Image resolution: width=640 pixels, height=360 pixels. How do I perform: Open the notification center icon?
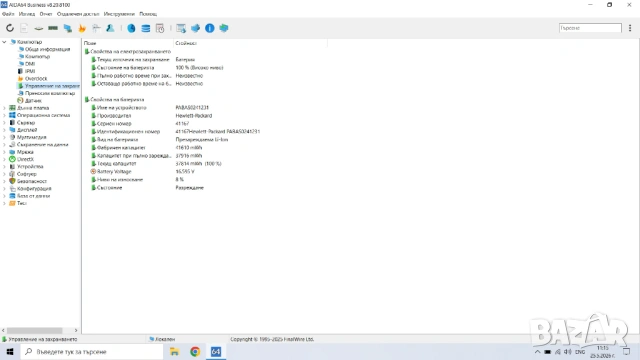click(x=627, y=351)
